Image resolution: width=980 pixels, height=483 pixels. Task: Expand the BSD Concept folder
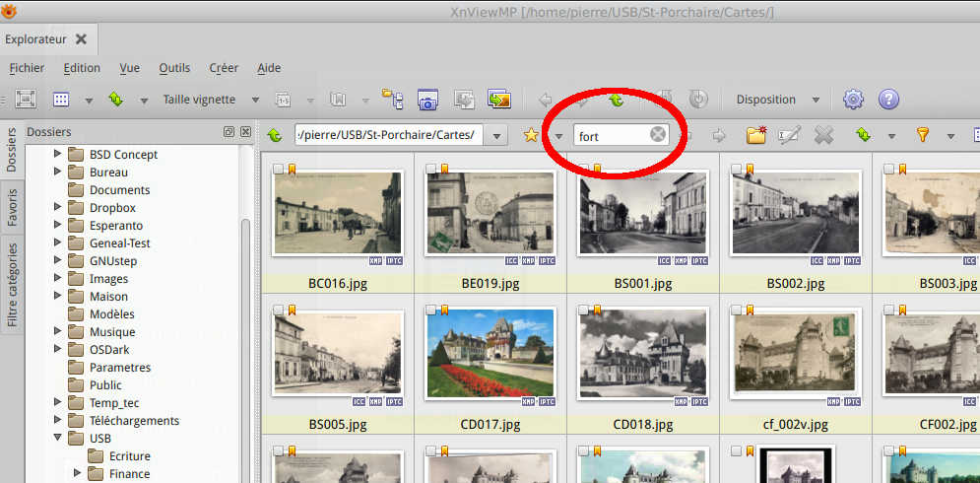[57, 154]
